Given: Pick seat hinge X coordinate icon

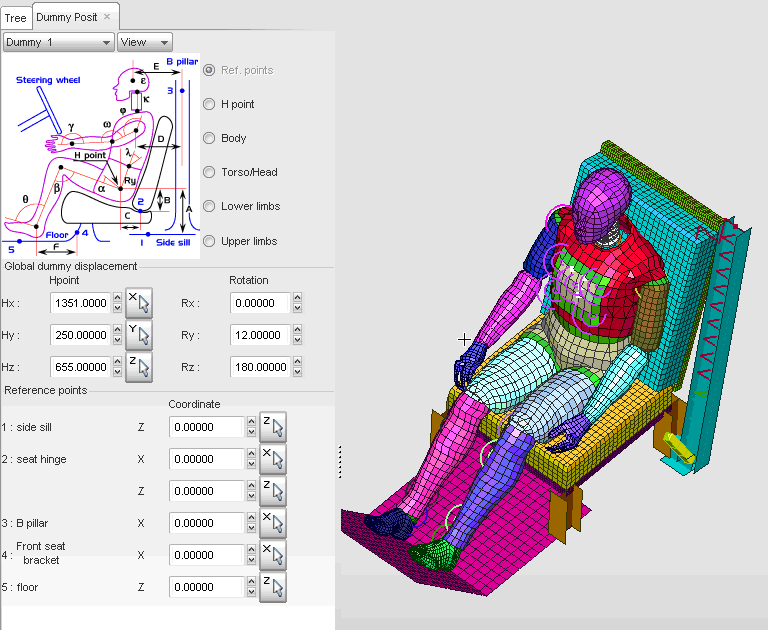Looking at the screenshot, I should click(272, 459).
